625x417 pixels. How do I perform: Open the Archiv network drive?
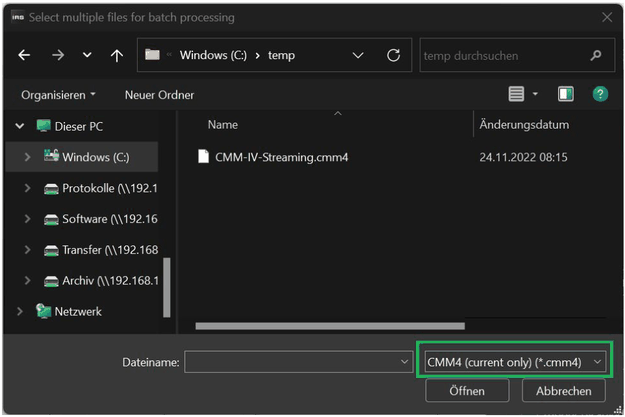coord(101,281)
